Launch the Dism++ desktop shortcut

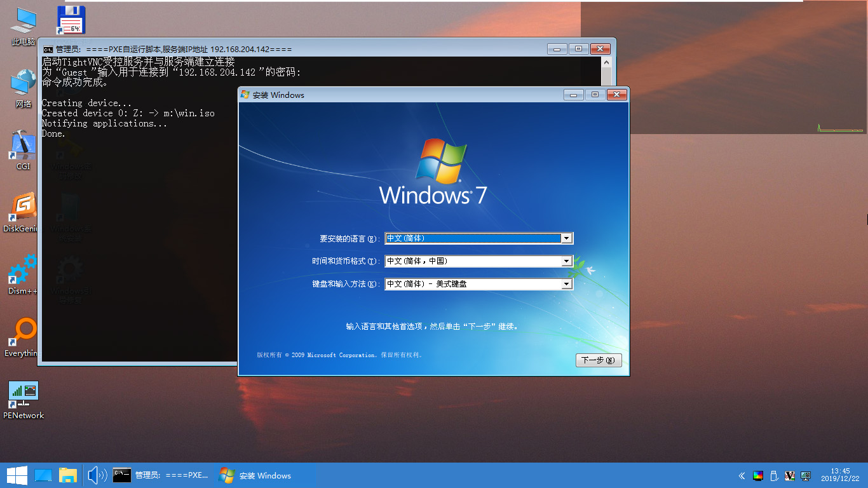tap(22, 275)
